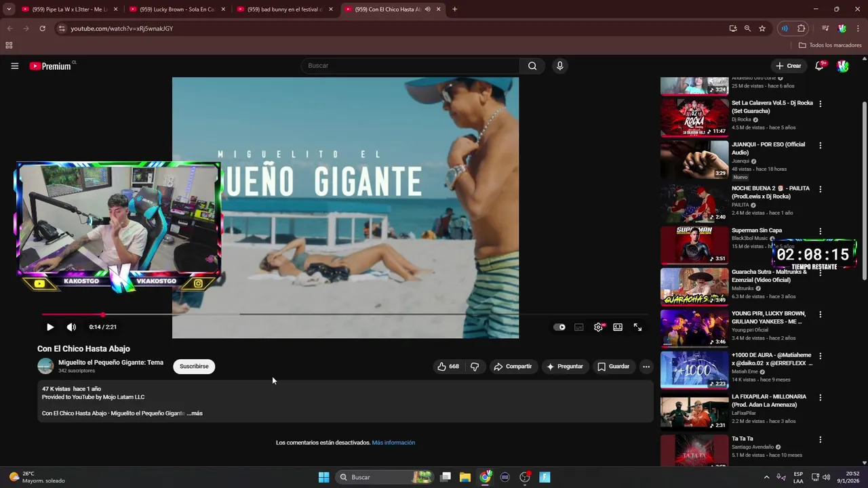Open the Más información link

click(x=393, y=443)
